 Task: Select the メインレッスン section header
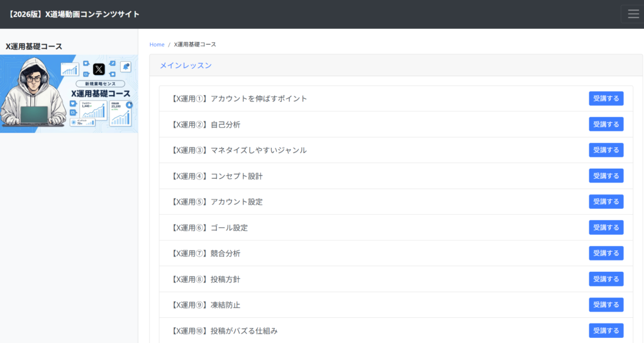tap(186, 65)
